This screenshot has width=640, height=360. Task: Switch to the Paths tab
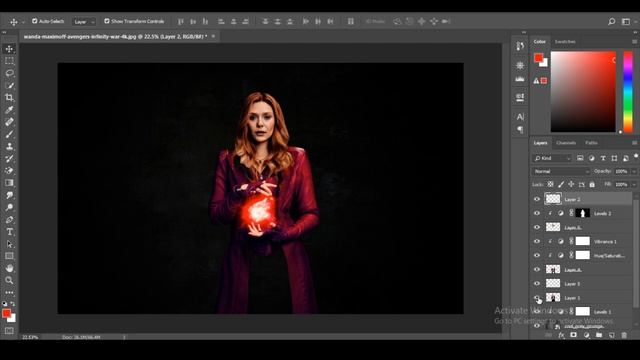591,143
